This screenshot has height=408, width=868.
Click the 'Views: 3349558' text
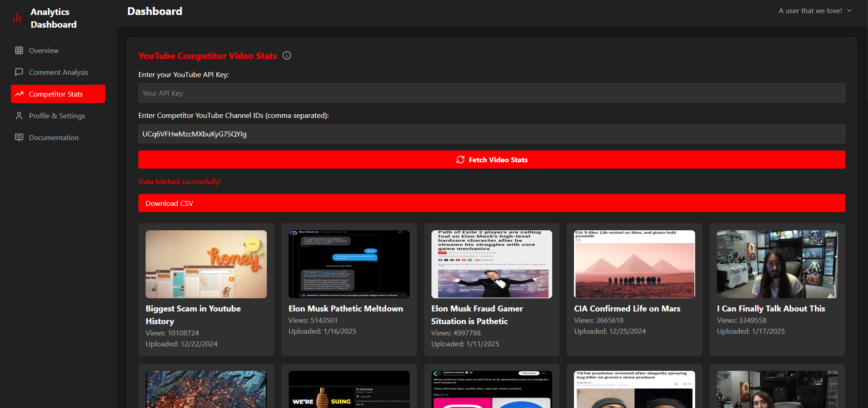(x=741, y=320)
